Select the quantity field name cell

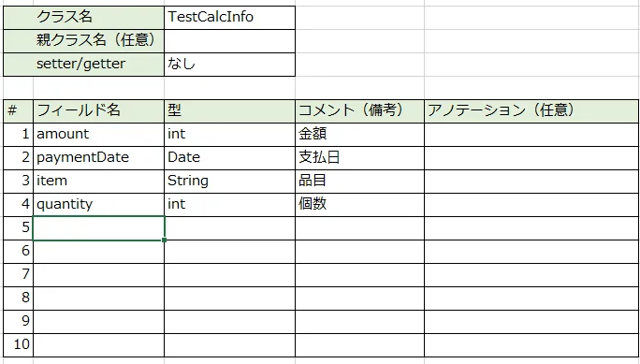[98, 204]
